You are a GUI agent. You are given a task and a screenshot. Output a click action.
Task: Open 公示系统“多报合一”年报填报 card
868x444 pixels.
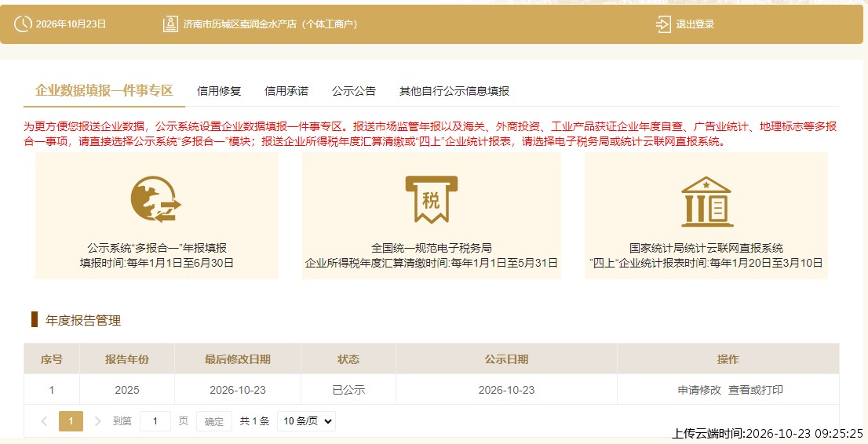(157, 216)
